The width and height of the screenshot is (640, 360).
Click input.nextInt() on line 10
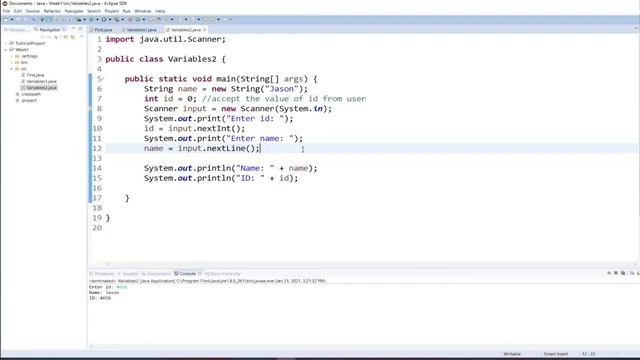tap(204, 129)
